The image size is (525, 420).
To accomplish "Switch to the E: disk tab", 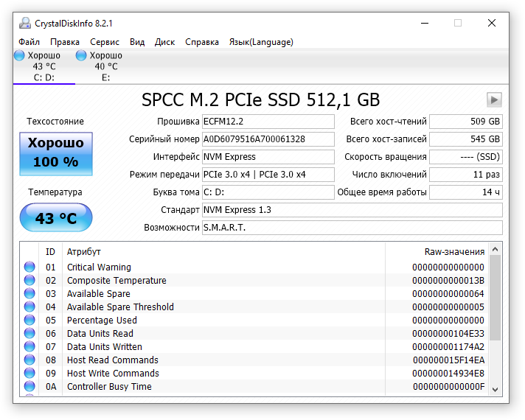I will point(105,66).
